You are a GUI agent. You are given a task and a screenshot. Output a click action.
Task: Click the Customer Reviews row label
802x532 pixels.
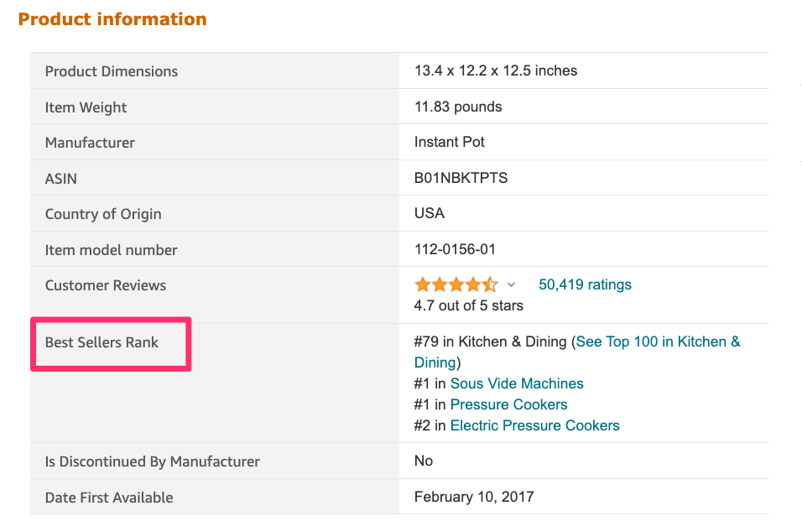(x=105, y=285)
